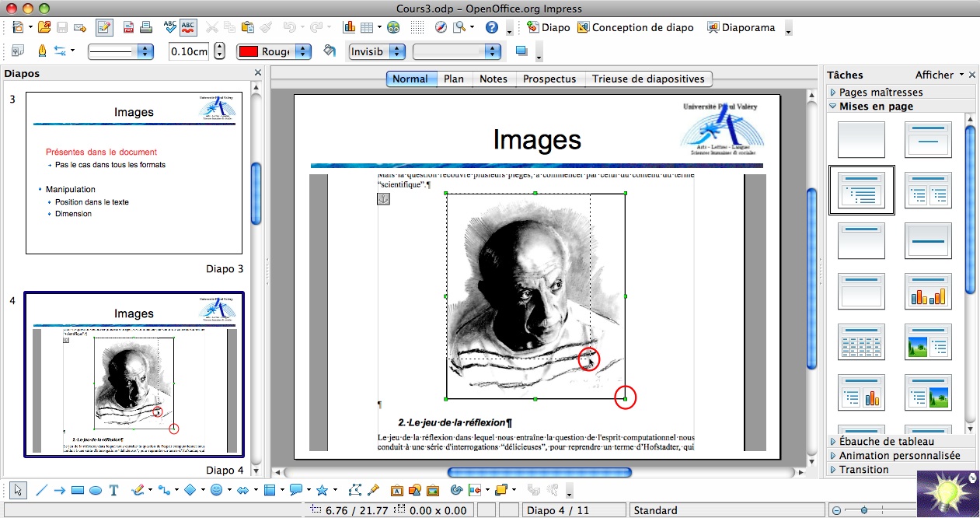Click the Diapo new slide button
This screenshot has height=518, width=980.
click(x=548, y=28)
